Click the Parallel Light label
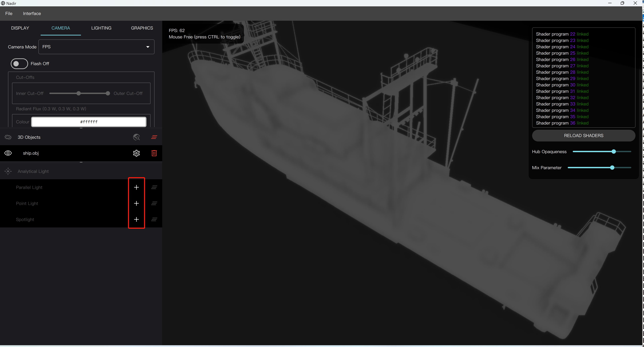Screen dimensions: 644x347 (29, 187)
